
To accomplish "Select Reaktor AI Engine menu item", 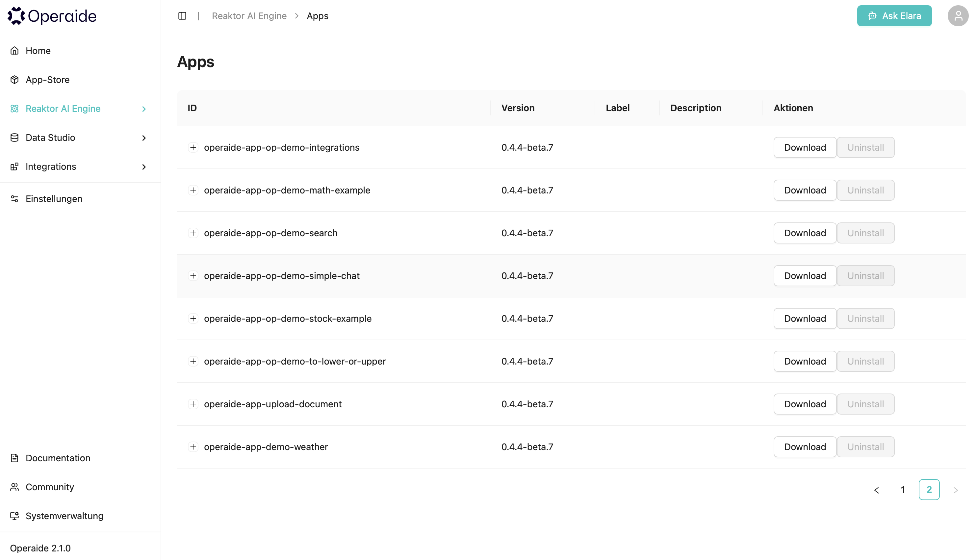I will [80, 109].
